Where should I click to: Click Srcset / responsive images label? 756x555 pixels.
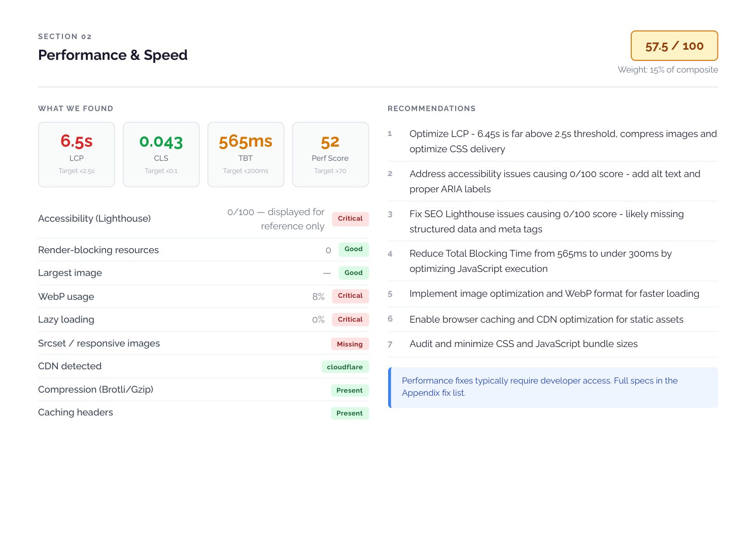tap(99, 343)
